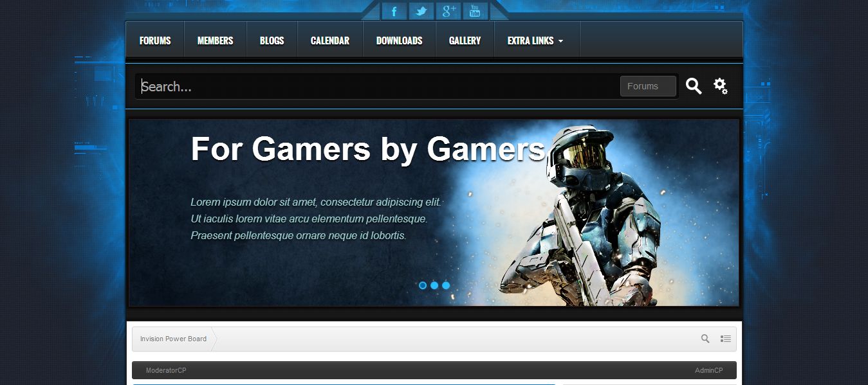
Task: Click the small breadcrumb bar search icon
Action: [x=705, y=339]
